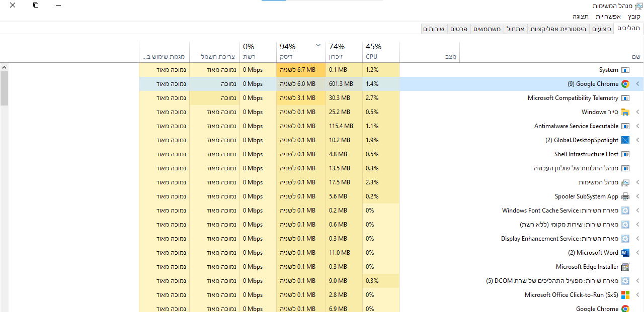
Task: Click the Microsoft Word icon
Action: pyautogui.click(x=625, y=253)
